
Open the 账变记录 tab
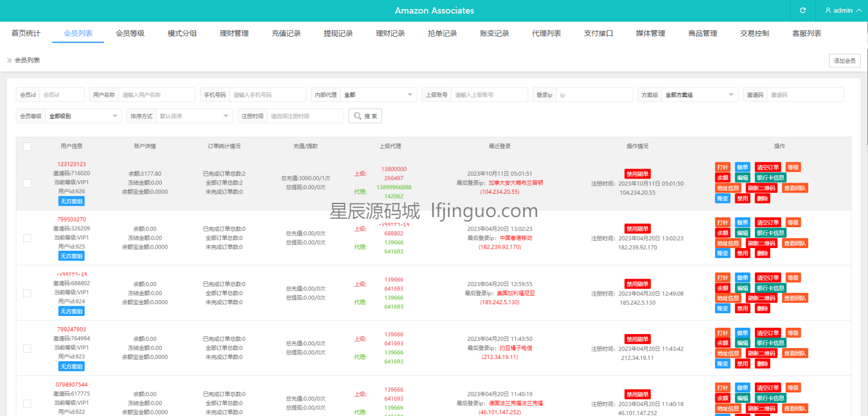(x=494, y=33)
